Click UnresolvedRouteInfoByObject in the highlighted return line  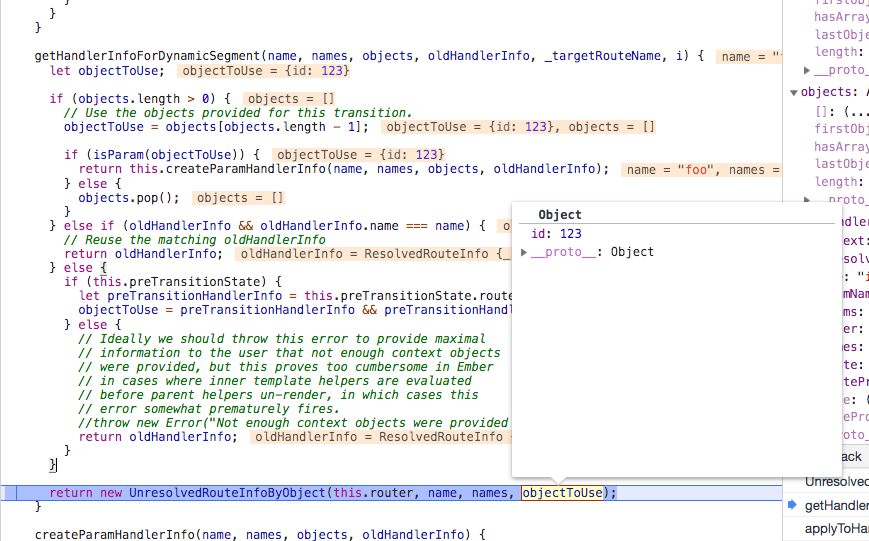227,493
